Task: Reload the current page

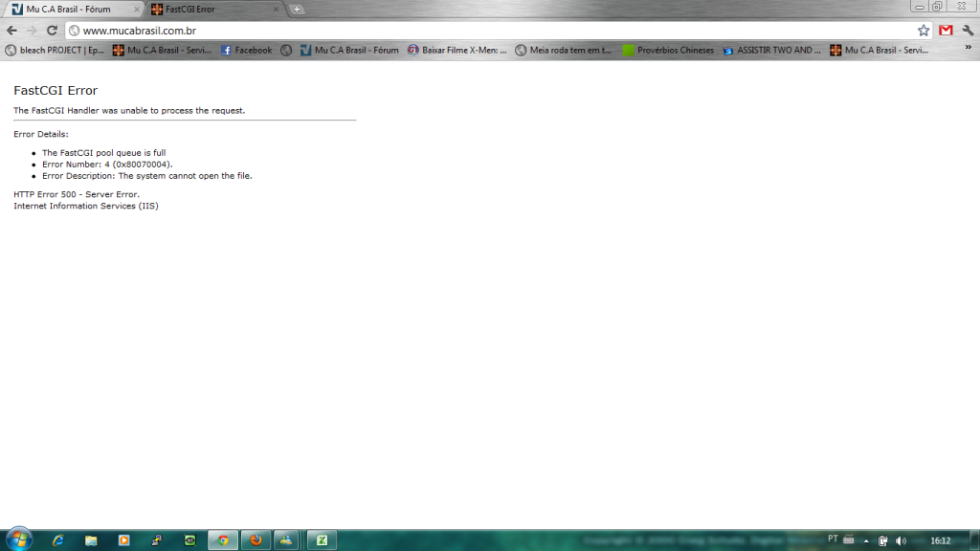Action: [52, 31]
